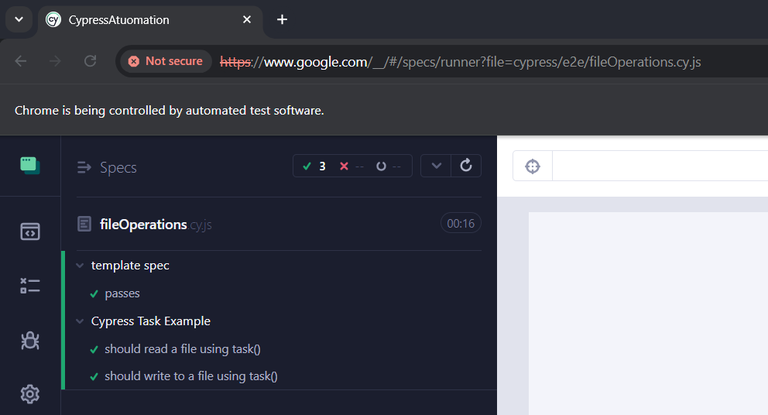Screen dimensions: 768x415
Task: Click the Cypress green logo icon
Action: click(30, 166)
